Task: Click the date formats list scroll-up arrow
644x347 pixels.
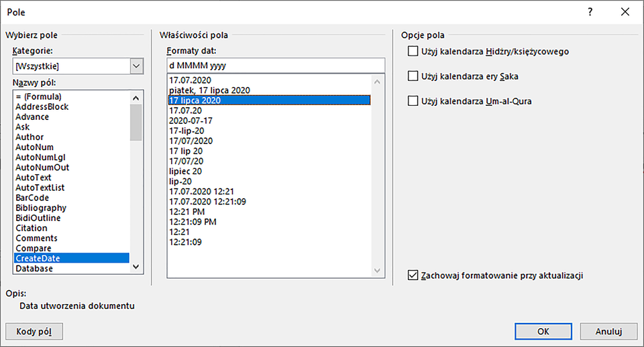Action: [378, 82]
